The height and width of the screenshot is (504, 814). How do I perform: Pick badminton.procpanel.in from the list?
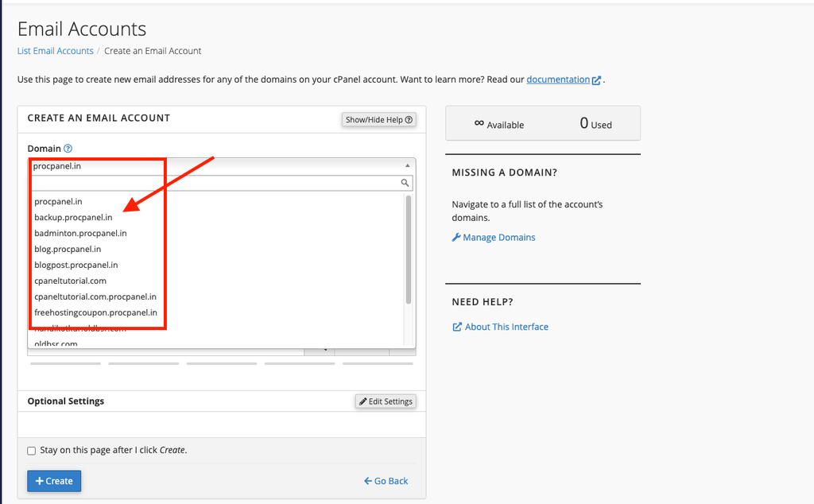80,233
